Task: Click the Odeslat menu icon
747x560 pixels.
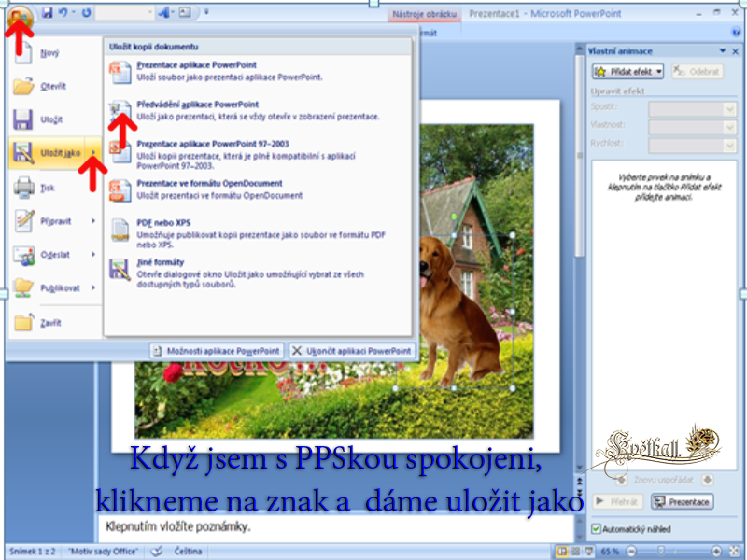Action: click(24, 255)
